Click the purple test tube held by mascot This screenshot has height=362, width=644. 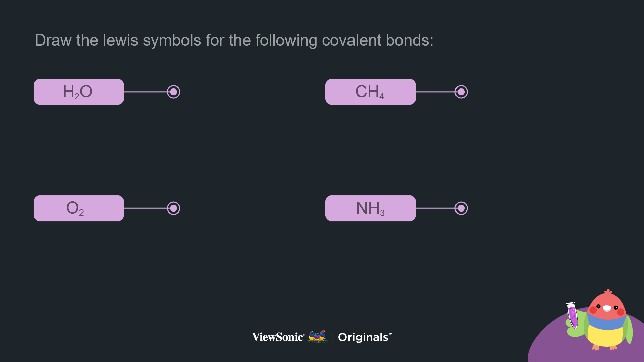[572, 315]
